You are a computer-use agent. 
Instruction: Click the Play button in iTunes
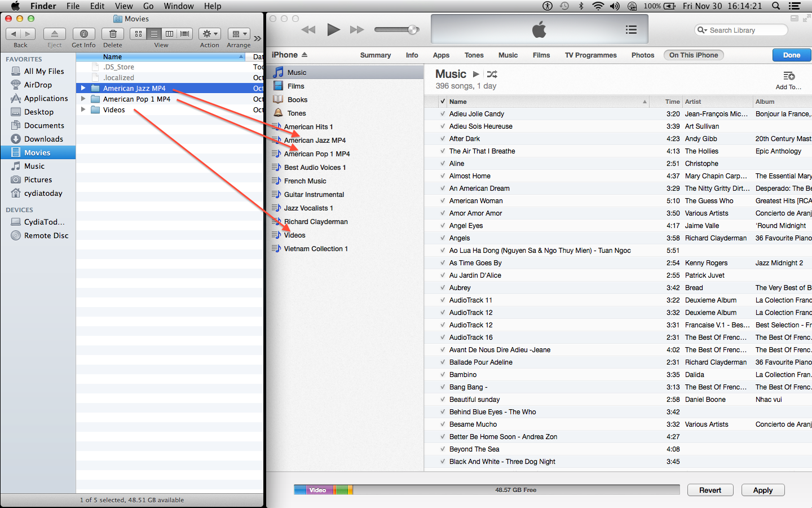pos(333,29)
